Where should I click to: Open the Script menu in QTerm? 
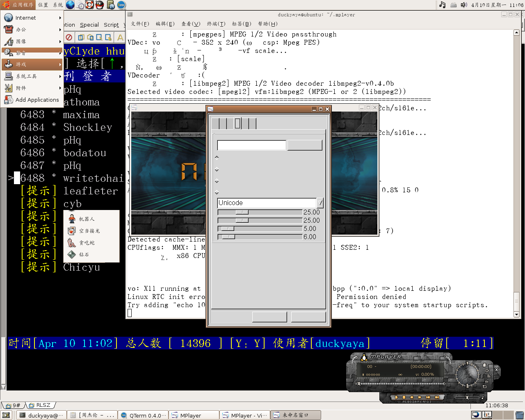111,25
